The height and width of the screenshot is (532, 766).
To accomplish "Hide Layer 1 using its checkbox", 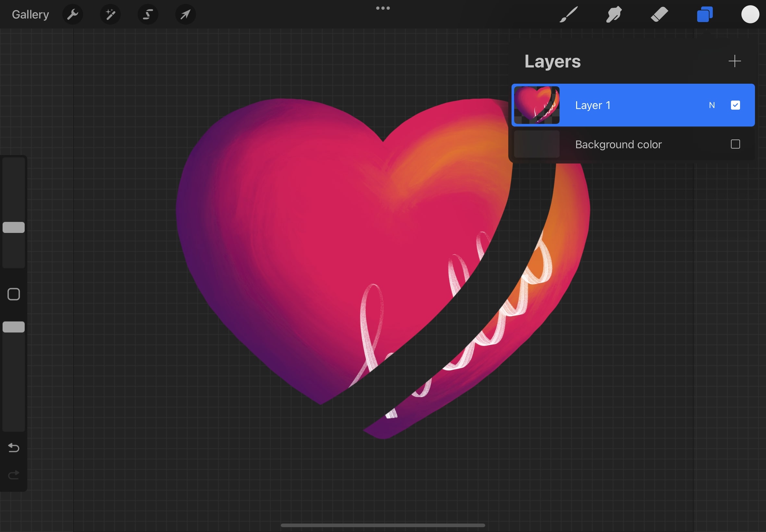I will point(735,105).
